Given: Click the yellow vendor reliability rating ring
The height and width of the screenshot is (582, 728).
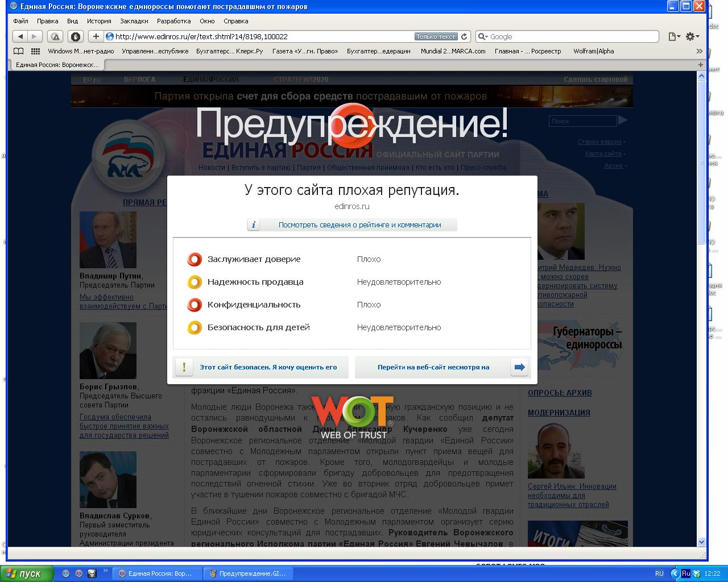Looking at the screenshot, I should pos(195,282).
